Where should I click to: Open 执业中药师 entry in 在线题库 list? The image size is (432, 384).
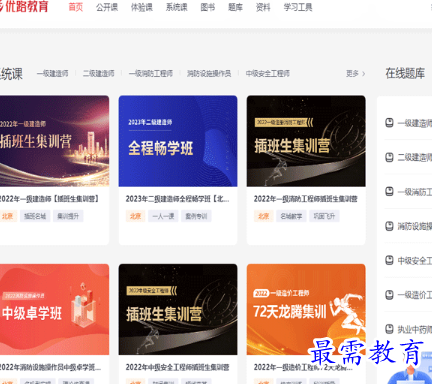tap(415, 330)
